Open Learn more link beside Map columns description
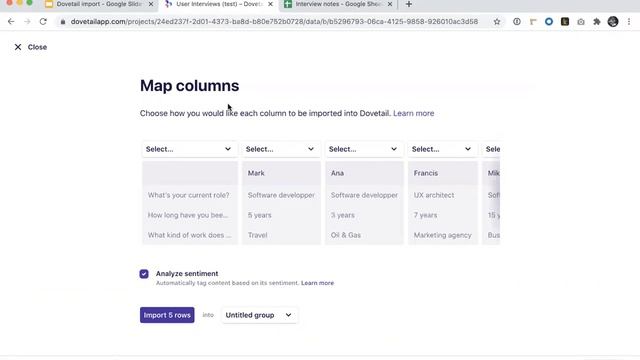 click(413, 113)
